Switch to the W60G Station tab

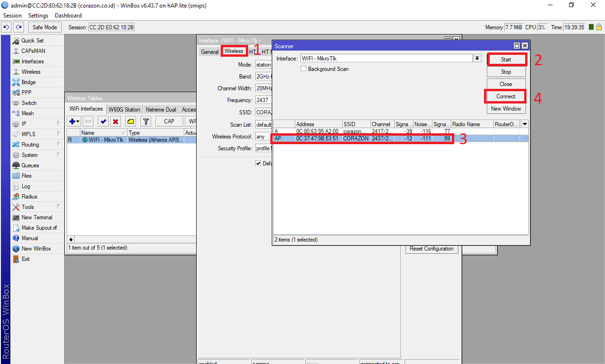point(124,109)
